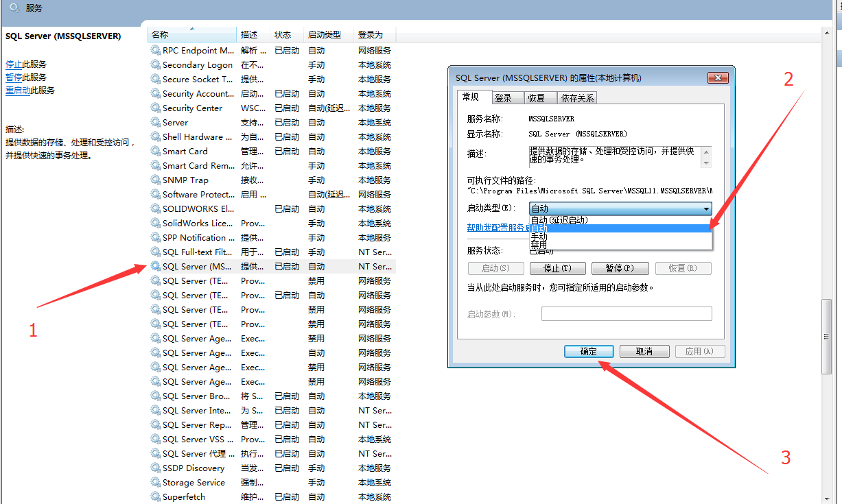Click the gear icon beside Security Account...

(156, 94)
